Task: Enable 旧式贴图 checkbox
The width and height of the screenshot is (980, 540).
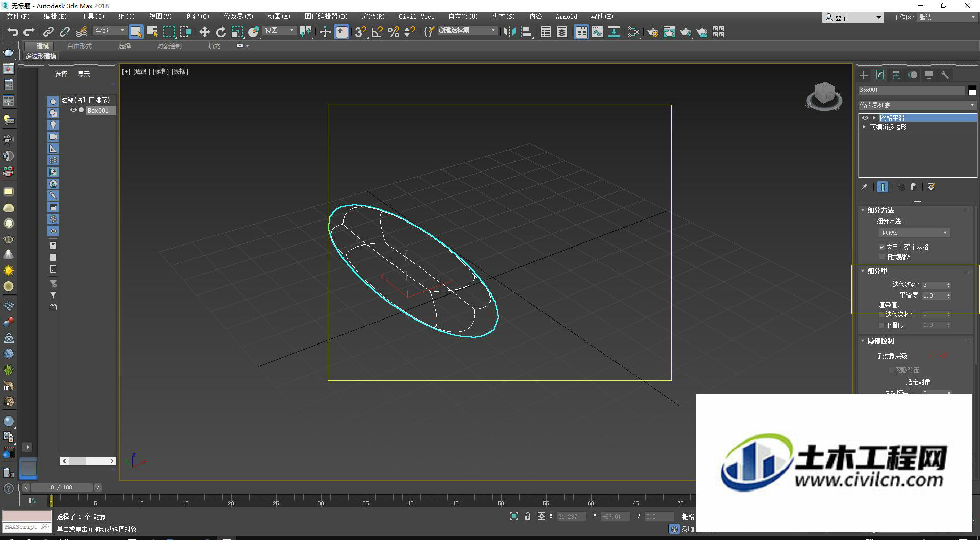Action: pos(882,257)
